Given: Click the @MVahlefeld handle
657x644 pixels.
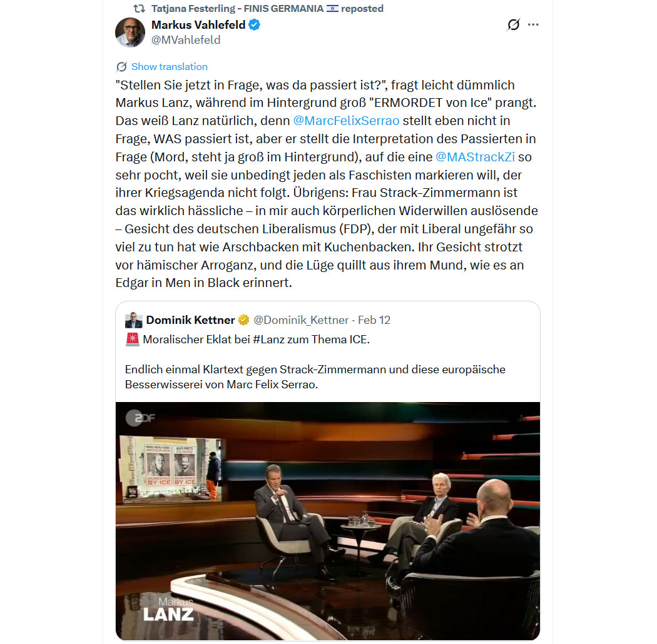Looking at the screenshot, I should pyautogui.click(x=186, y=40).
